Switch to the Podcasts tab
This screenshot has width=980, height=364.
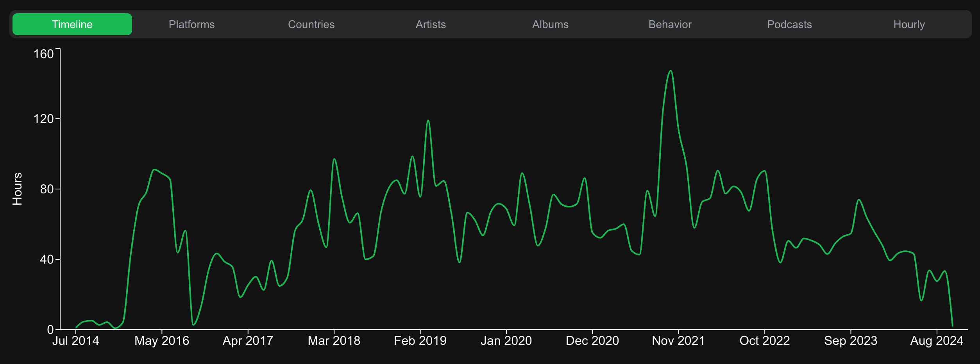pyautogui.click(x=790, y=24)
